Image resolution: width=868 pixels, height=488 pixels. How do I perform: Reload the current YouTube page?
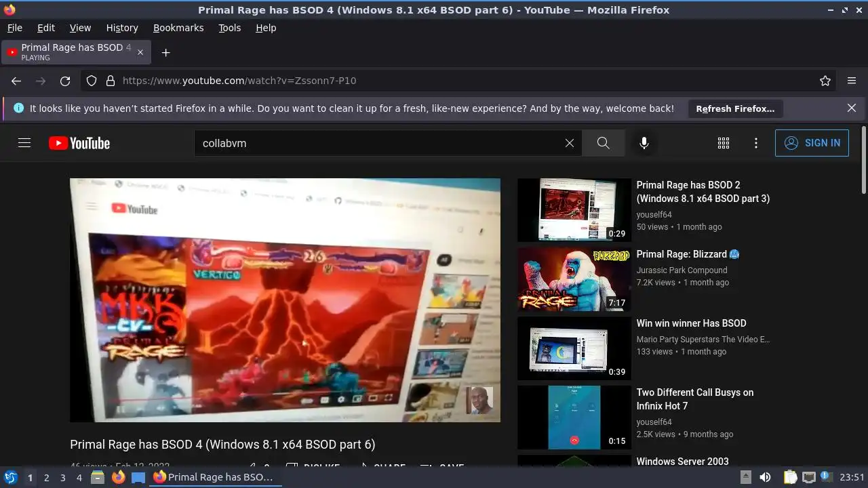tap(65, 81)
